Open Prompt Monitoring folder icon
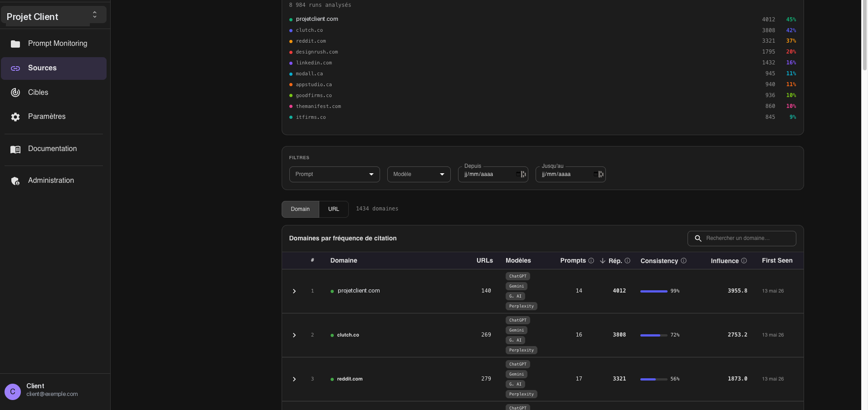Screen dimensions: 868x410 pos(15,44)
